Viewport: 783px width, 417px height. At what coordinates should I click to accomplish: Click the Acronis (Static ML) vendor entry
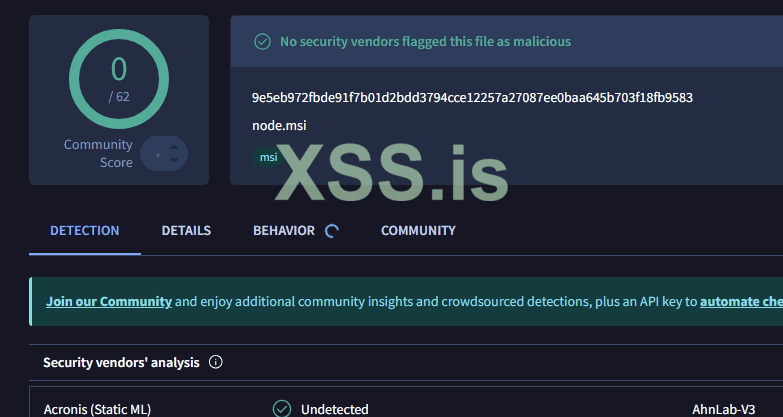97,409
